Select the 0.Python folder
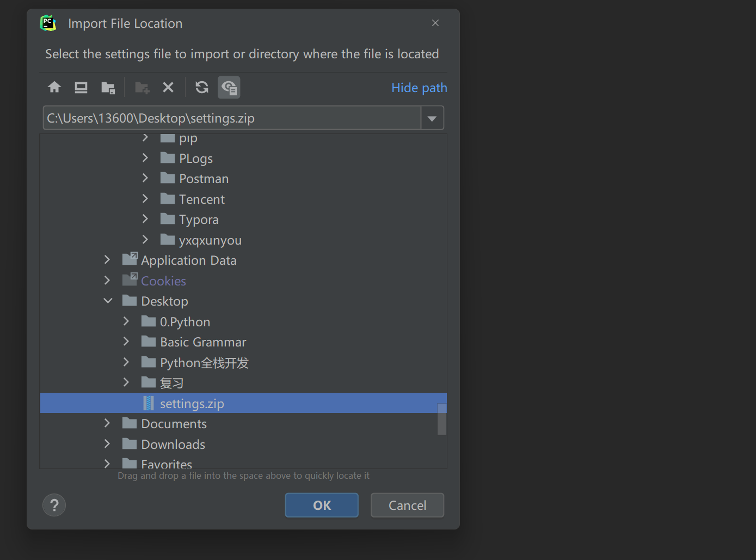Screen dimensions: 756x560 243,321
